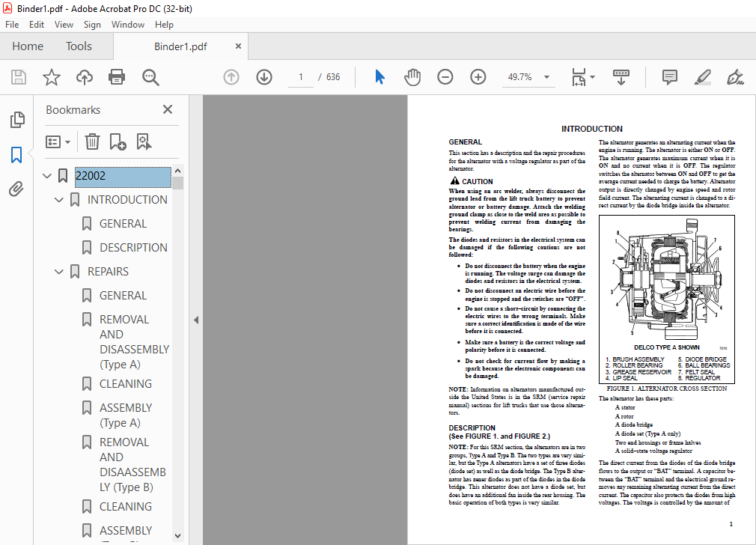Open the View menu
This screenshot has width=756, height=545.
[x=64, y=25]
